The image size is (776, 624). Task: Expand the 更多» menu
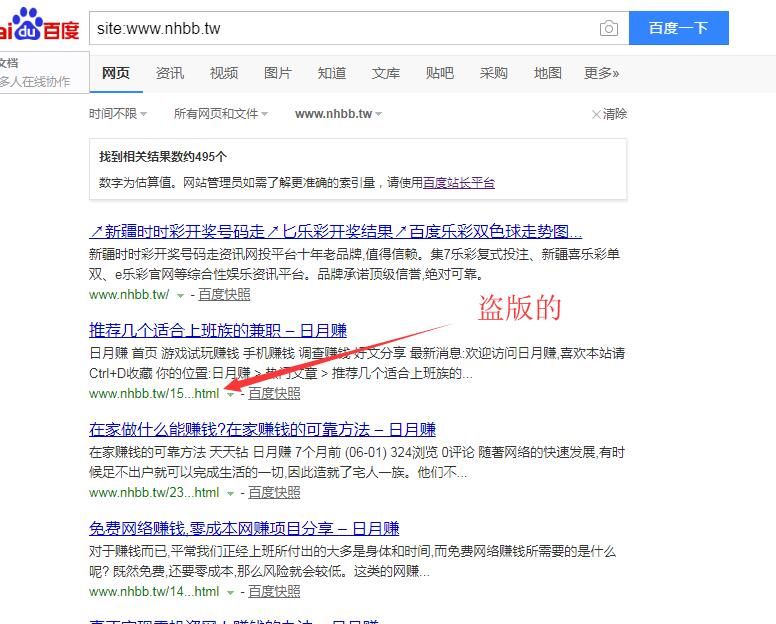601,73
